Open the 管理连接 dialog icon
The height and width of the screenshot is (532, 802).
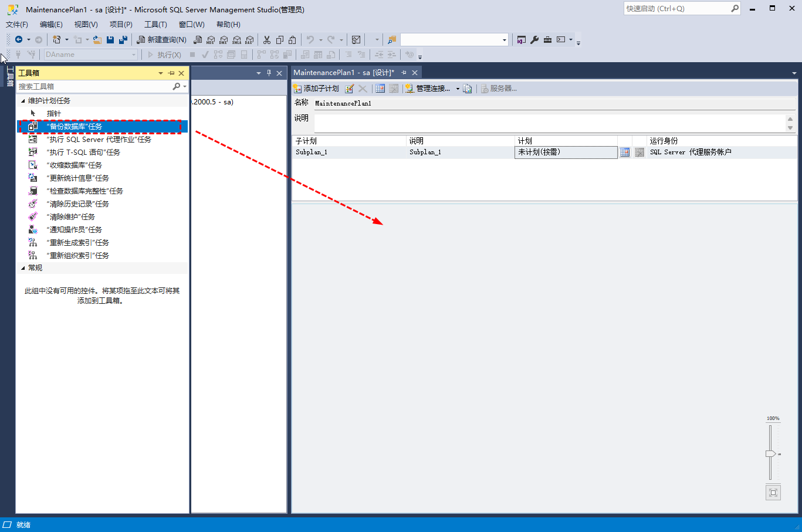point(410,89)
